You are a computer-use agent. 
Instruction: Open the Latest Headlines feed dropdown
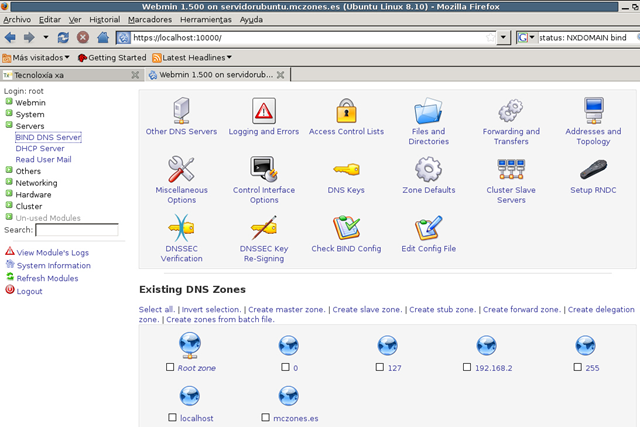[192, 58]
